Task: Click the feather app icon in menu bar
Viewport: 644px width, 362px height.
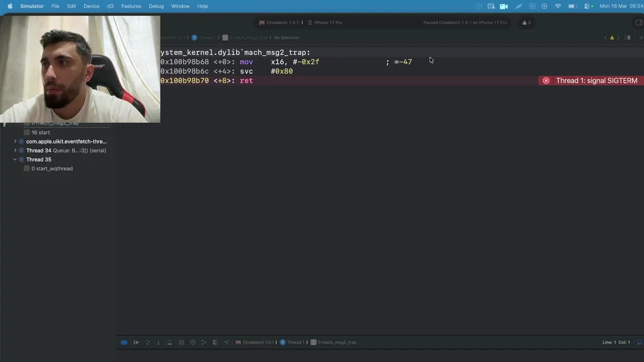Action: click(x=519, y=6)
